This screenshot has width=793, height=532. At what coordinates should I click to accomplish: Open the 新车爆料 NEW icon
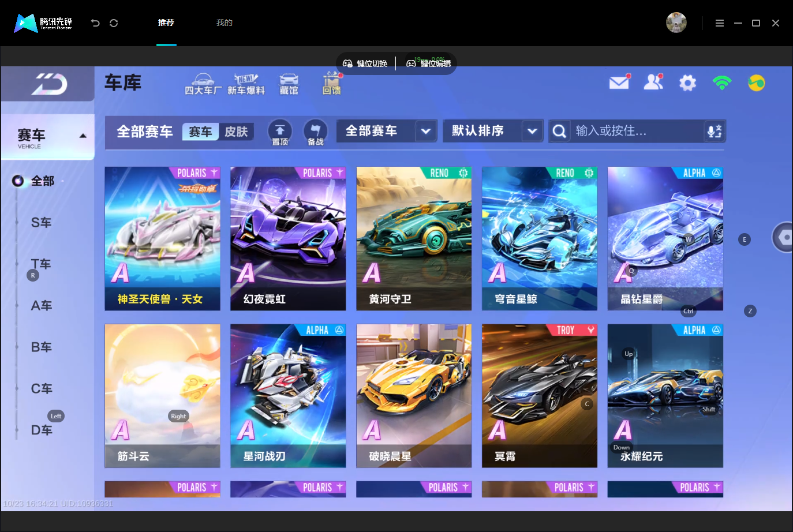click(x=246, y=84)
